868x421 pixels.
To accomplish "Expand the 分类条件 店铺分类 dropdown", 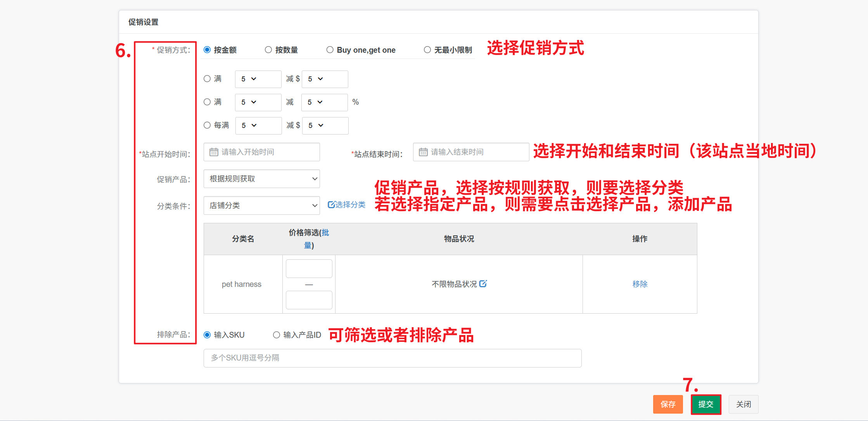I will 261,205.
